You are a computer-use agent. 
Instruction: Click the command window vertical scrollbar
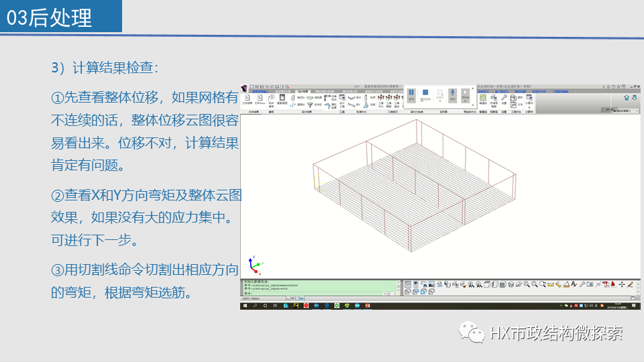pyautogui.click(x=398, y=286)
